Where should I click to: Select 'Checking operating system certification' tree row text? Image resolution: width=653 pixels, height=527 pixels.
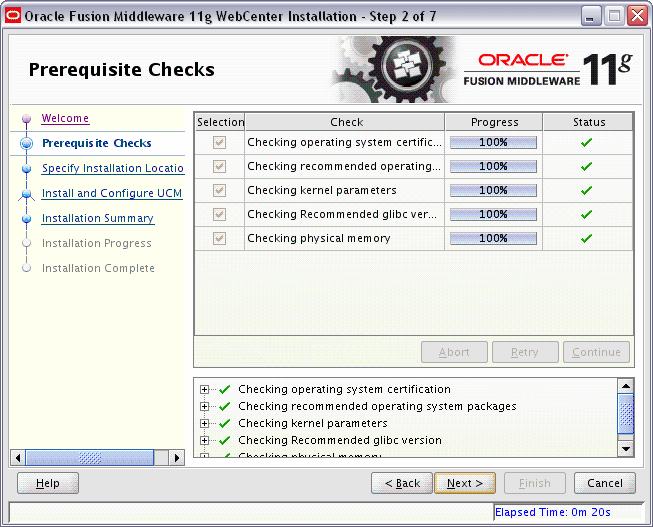coord(344,390)
